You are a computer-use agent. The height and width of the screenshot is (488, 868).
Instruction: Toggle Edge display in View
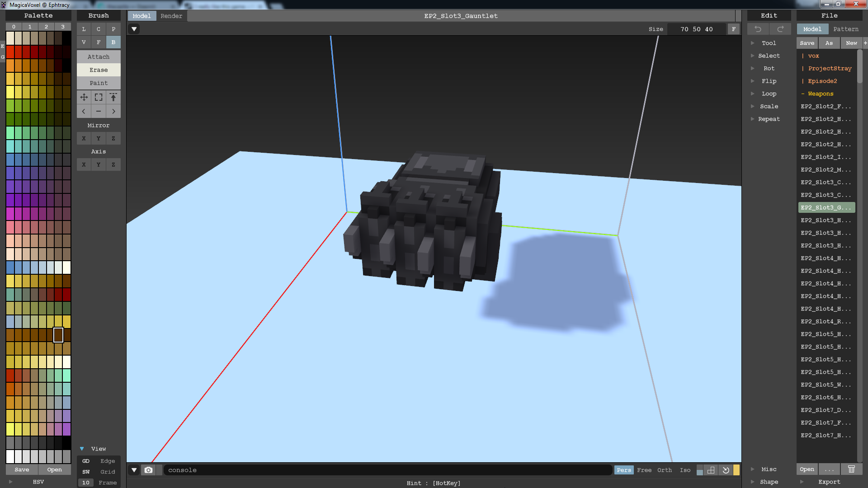pyautogui.click(x=108, y=461)
